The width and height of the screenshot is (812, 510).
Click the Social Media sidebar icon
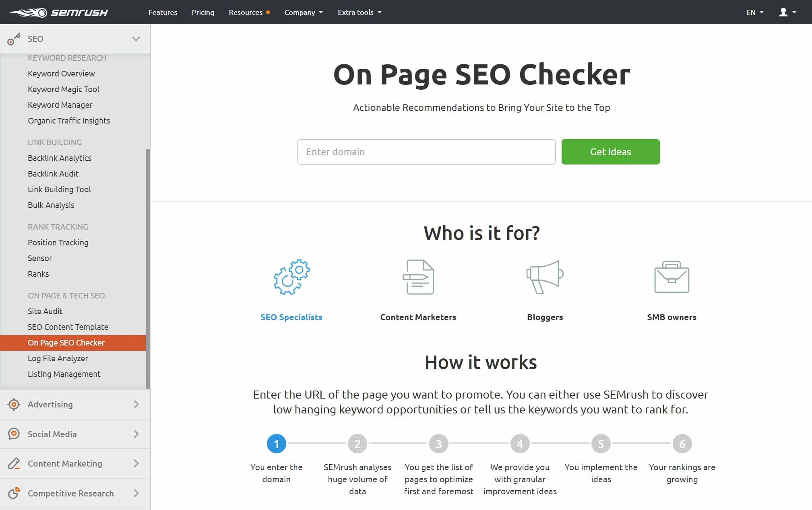point(14,434)
